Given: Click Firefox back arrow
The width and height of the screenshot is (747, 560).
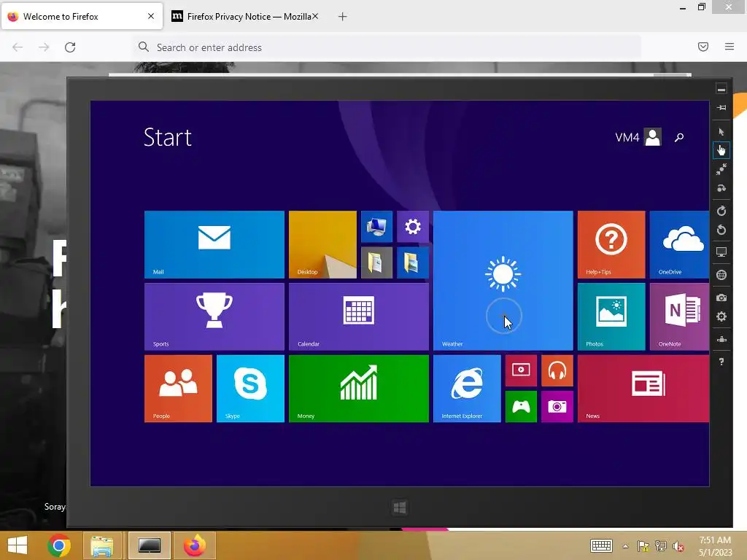Looking at the screenshot, I should pyautogui.click(x=18, y=47).
